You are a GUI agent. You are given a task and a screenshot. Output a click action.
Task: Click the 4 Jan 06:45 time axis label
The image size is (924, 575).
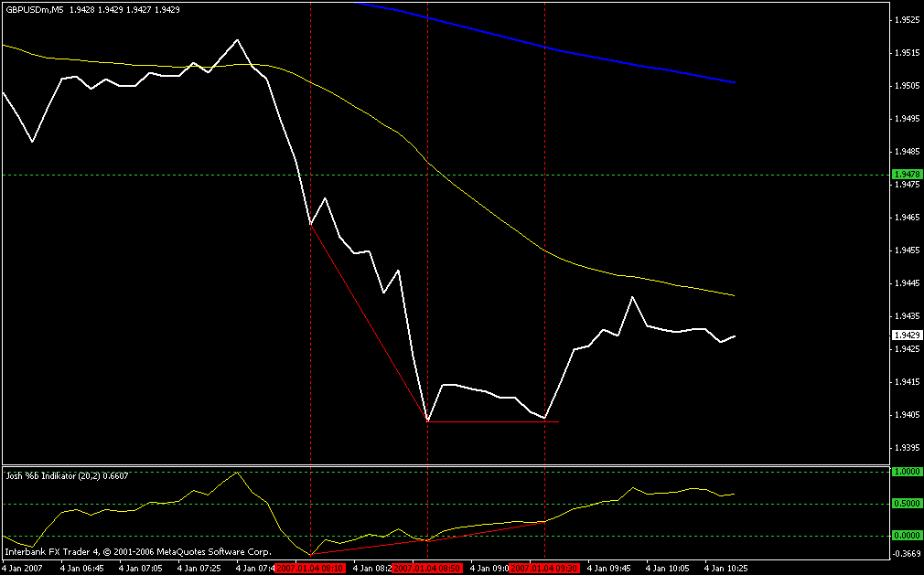click(82, 569)
